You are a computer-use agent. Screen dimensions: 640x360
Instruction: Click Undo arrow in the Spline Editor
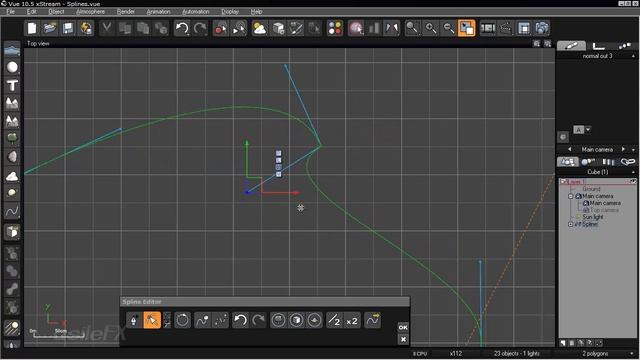point(241,320)
